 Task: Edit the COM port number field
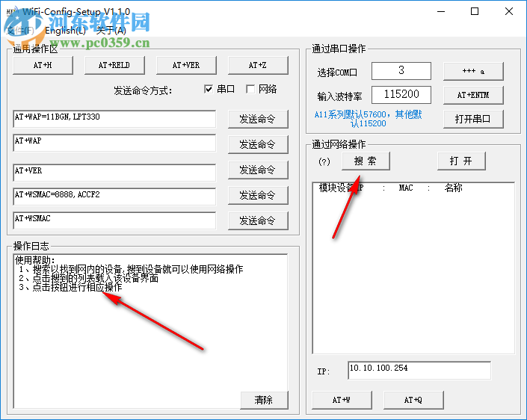coord(401,71)
